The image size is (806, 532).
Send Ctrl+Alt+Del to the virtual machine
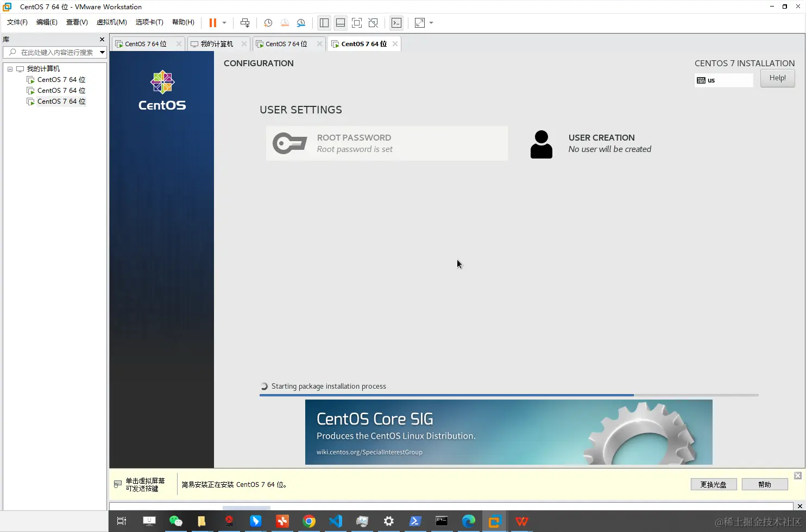pyautogui.click(x=245, y=23)
